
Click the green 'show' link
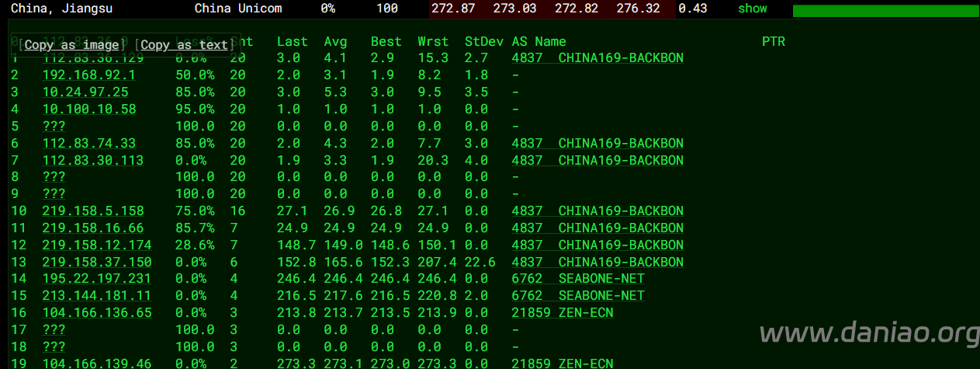[x=752, y=9]
